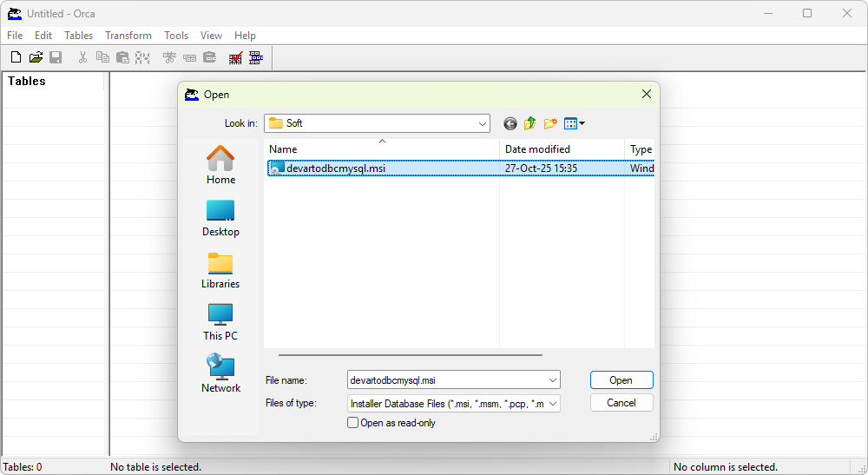The width and height of the screenshot is (868, 475).
Task: Click the Paste clipboard toolbar icon
Action: [x=122, y=57]
